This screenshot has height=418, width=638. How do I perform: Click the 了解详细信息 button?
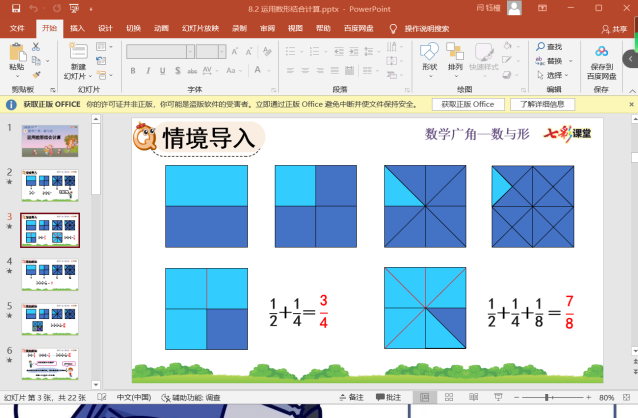point(543,104)
